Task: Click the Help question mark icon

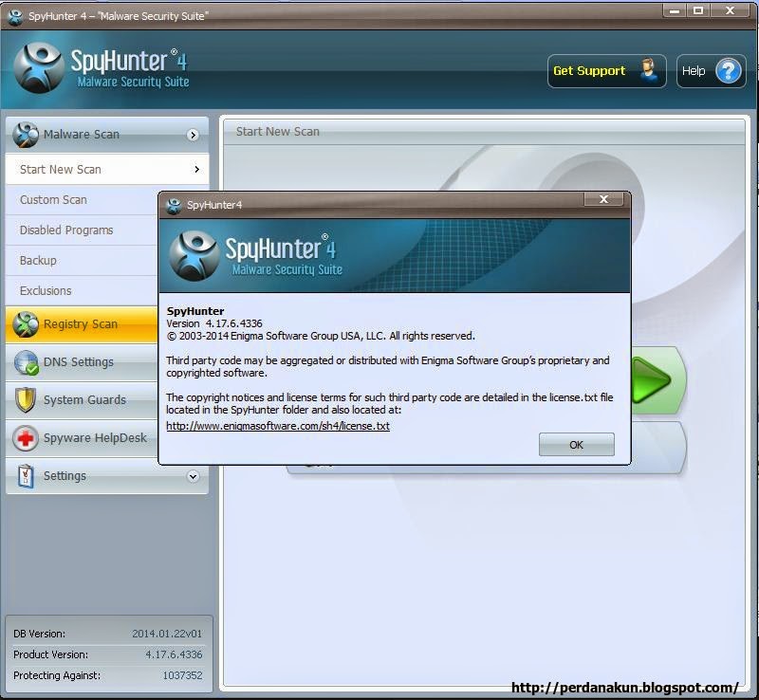Action: [x=729, y=71]
